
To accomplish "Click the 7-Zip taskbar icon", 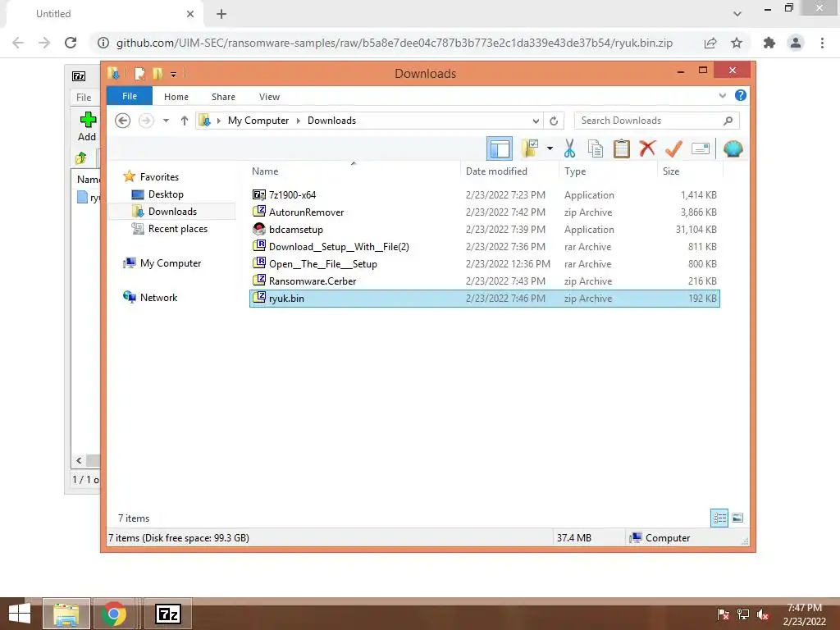I will 167,614.
